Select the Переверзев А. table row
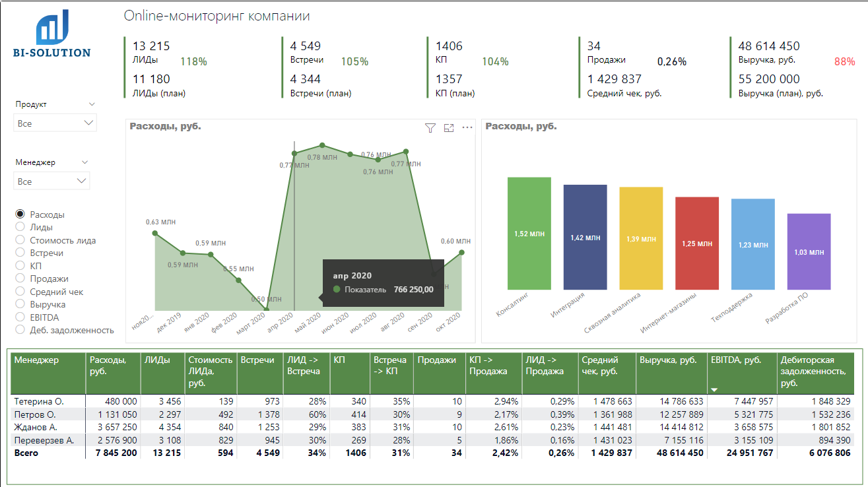The height and width of the screenshot is (487, 868). coord(434,440)
